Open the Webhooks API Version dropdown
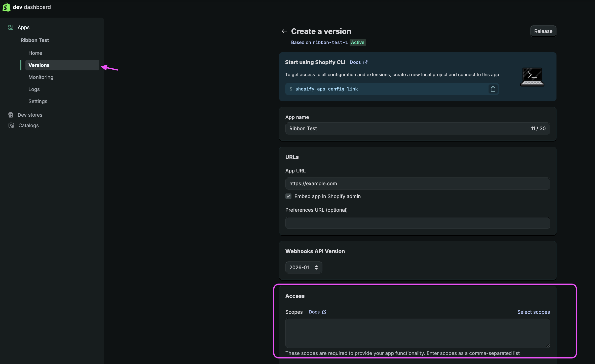Image resolution: width=595 pixels, height=364 pixels. point(303,267)
